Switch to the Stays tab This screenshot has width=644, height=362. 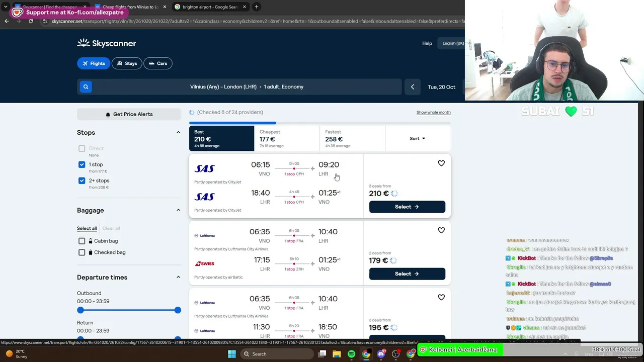(x=127, y=63)
